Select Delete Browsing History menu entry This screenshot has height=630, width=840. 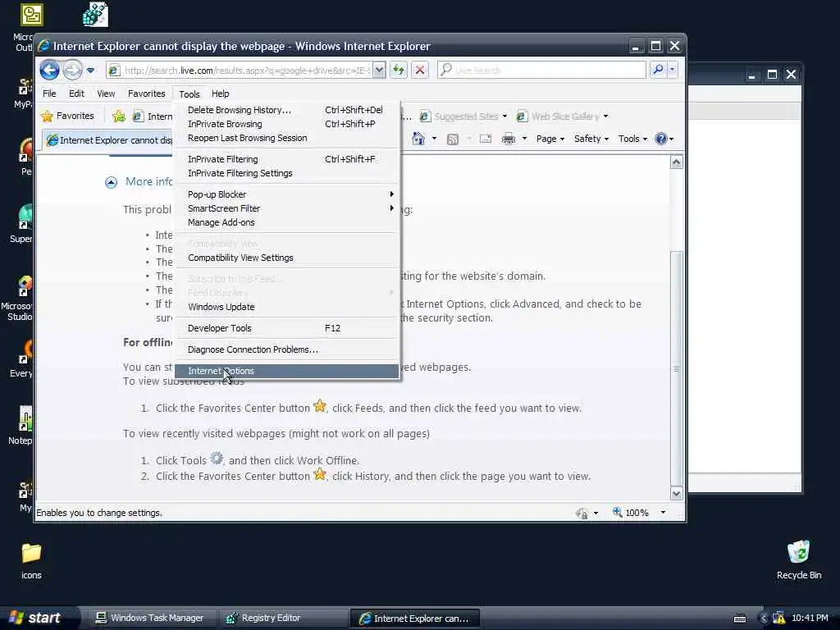(x=286, y=110)
